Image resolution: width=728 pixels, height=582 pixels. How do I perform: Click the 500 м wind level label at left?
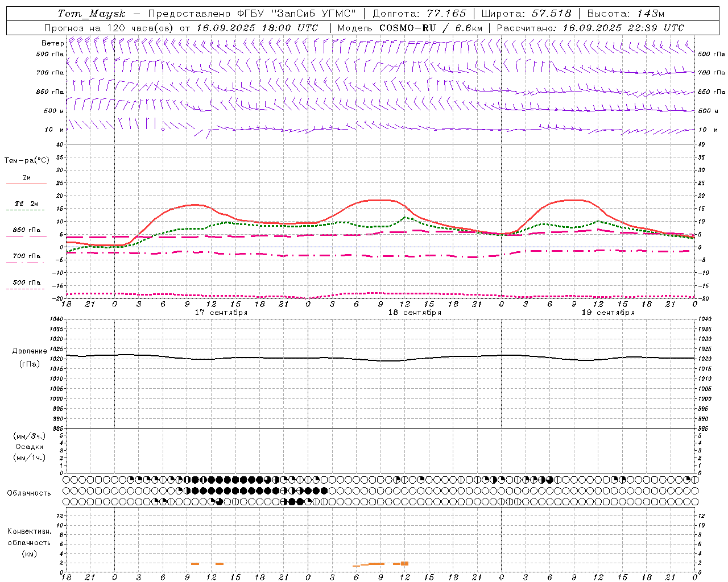pyautogui.click(x=54, y=111)
